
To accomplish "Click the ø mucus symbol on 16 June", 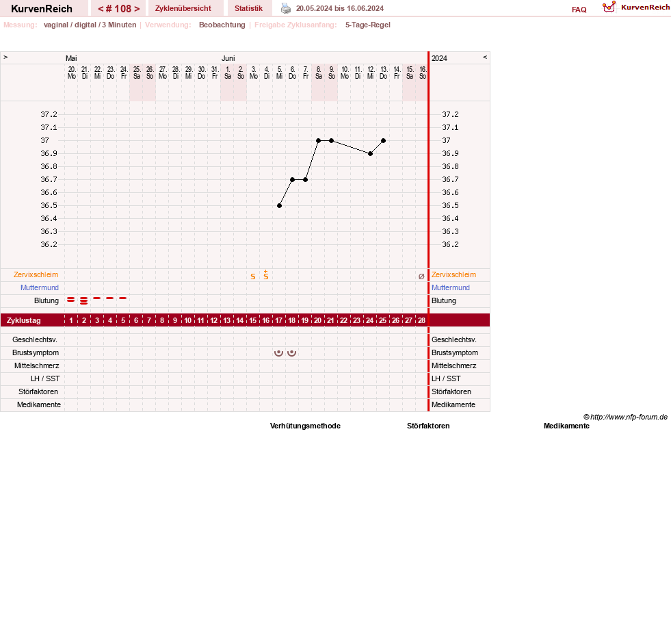I will [x=421, y=276].
